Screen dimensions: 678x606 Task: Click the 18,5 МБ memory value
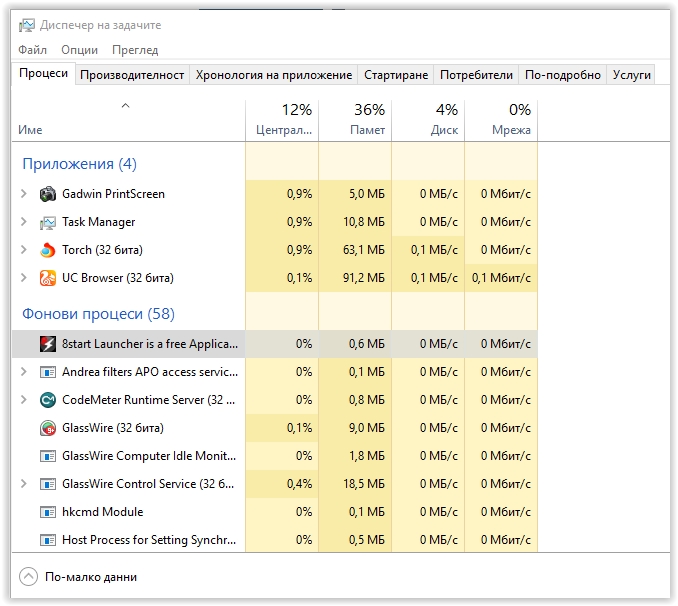(364, 484)
